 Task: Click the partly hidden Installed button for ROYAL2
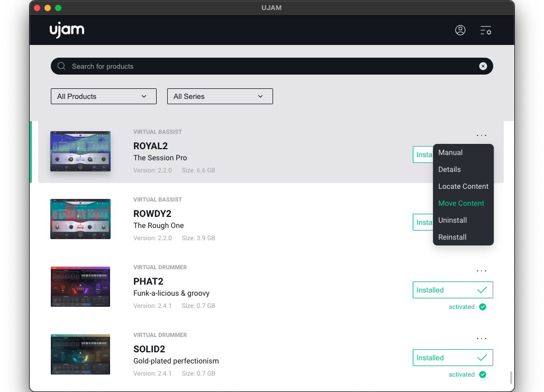point(423,154)
